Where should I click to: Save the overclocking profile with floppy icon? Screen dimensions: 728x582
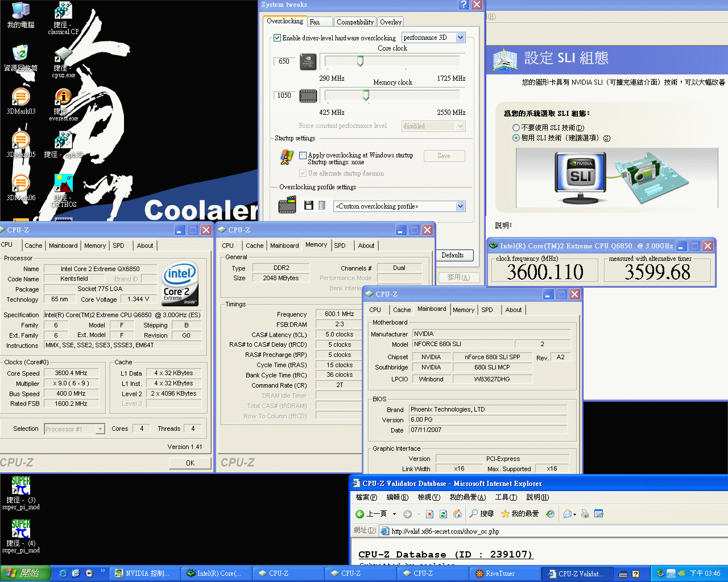click(x=309, y=205)
